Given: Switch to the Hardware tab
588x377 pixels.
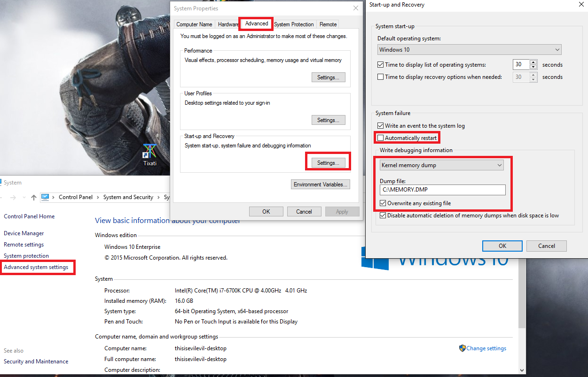Looking at the screenshot, I should [x=228, y=24].
